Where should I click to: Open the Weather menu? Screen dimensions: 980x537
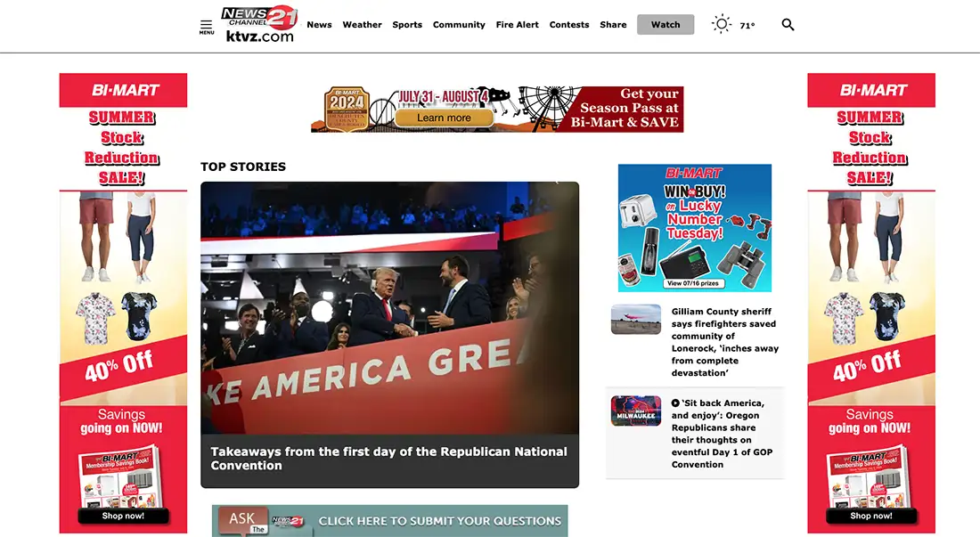pyautogui.click(x=362, y=24)
